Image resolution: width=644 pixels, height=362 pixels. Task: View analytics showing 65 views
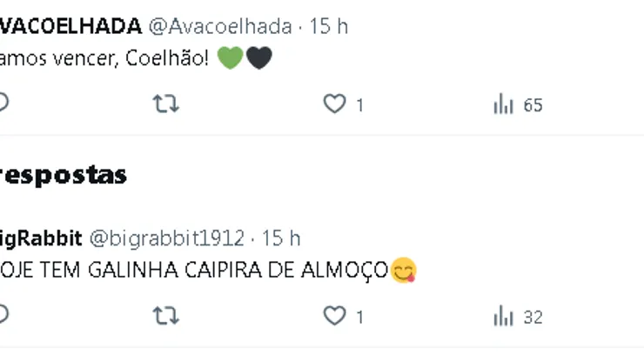[518, 104]
